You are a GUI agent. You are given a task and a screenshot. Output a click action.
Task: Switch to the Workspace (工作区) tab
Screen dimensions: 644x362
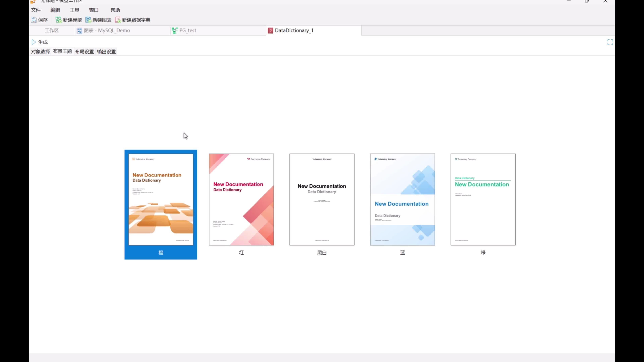pyautogui.click(x=52, y=31)
